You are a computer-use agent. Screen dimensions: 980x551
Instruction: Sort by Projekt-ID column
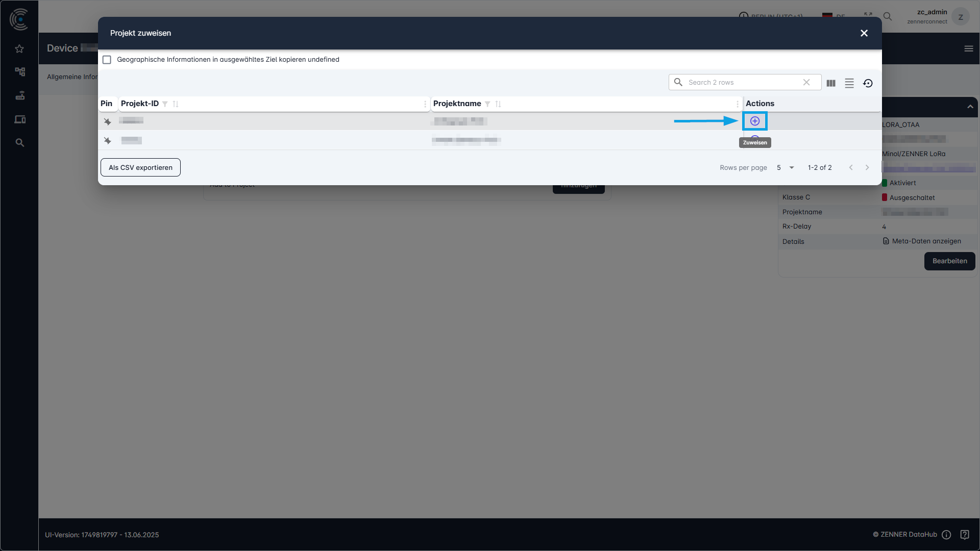click(176, 104)
